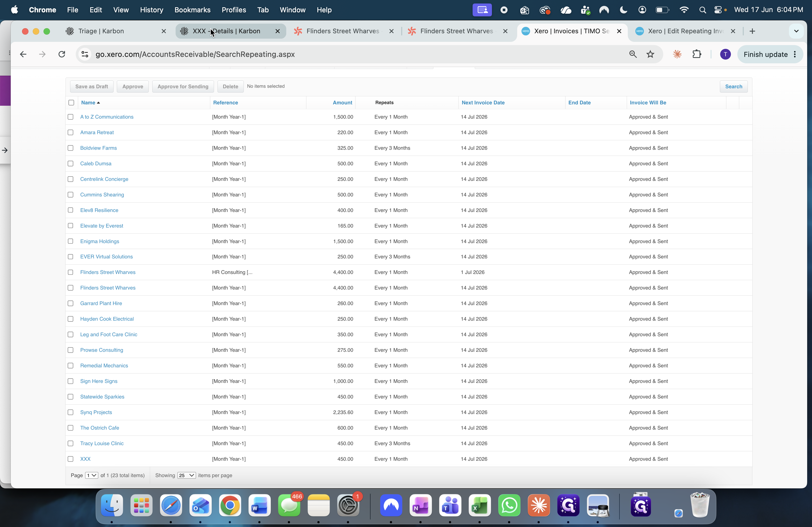The height and width of the screenshot is (527, 812).
Task: Open the items per page dropdown
Action: tap(186, 475)
